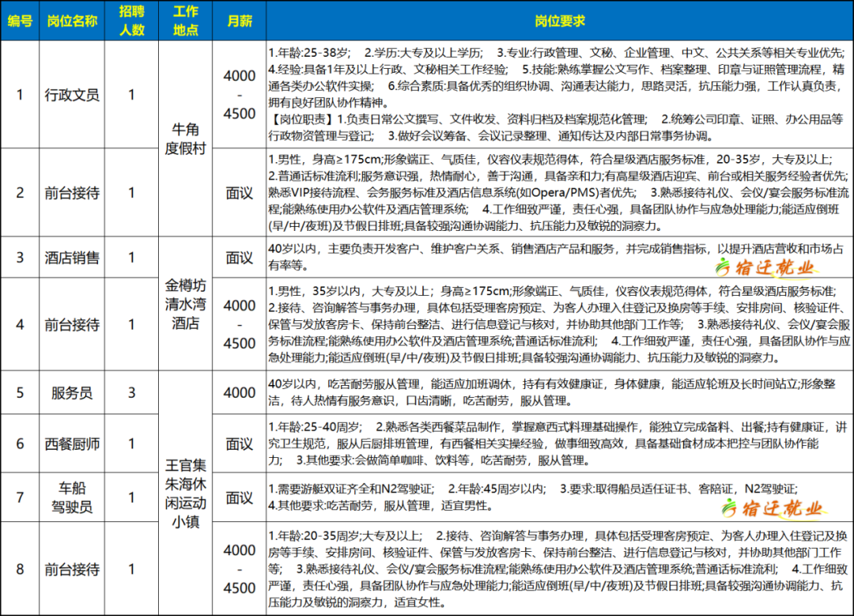Click the 招聘人数 header cell
This screenshot has height=616, width=854.
[x=131, y=21]
